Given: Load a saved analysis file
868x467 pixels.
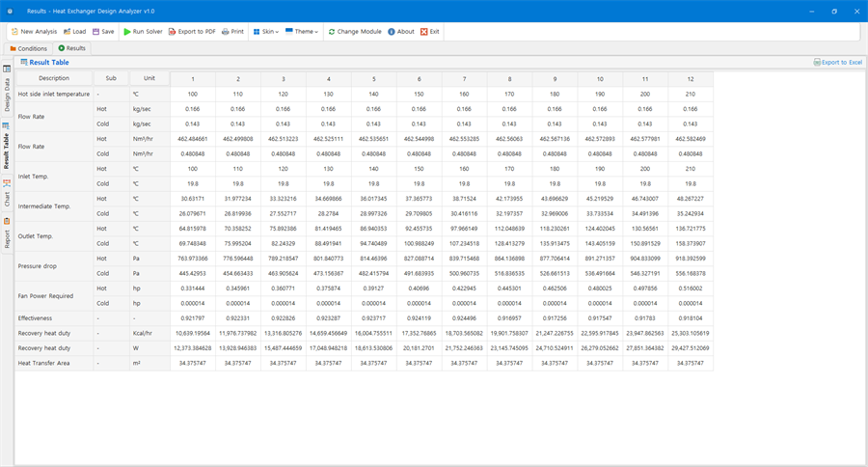Looking at the screenshot, I should click(74, 32).
